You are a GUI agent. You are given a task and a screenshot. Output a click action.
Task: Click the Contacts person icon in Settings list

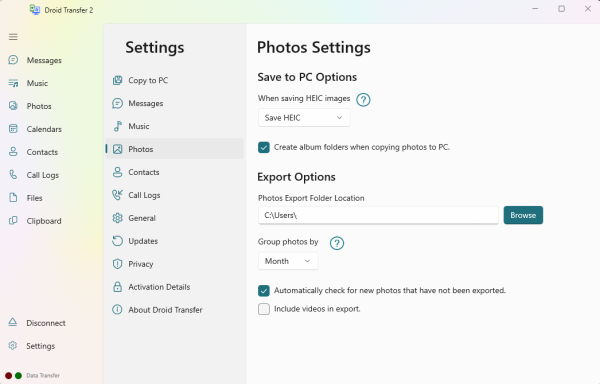[117, 172]
